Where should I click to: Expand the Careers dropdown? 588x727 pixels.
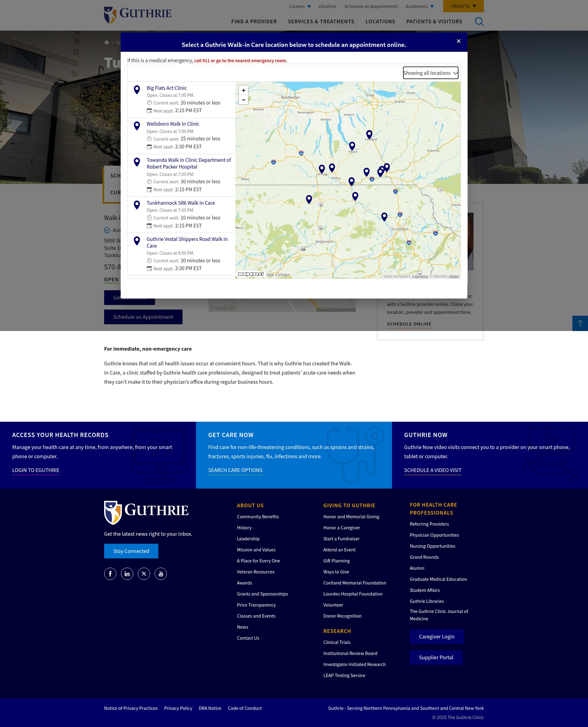click(300, 6)
